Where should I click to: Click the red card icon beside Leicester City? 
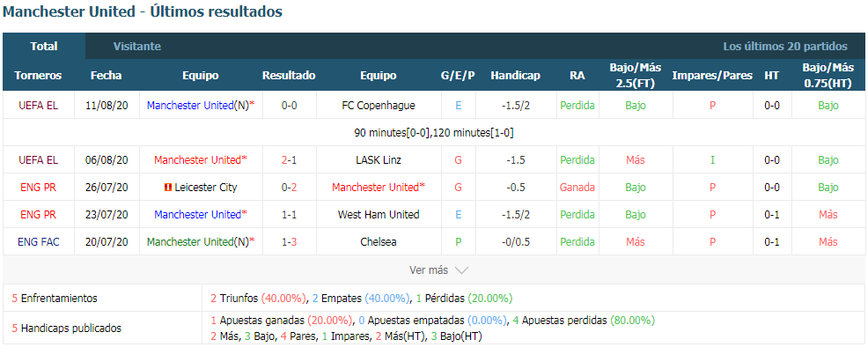(x=168, y=188)
